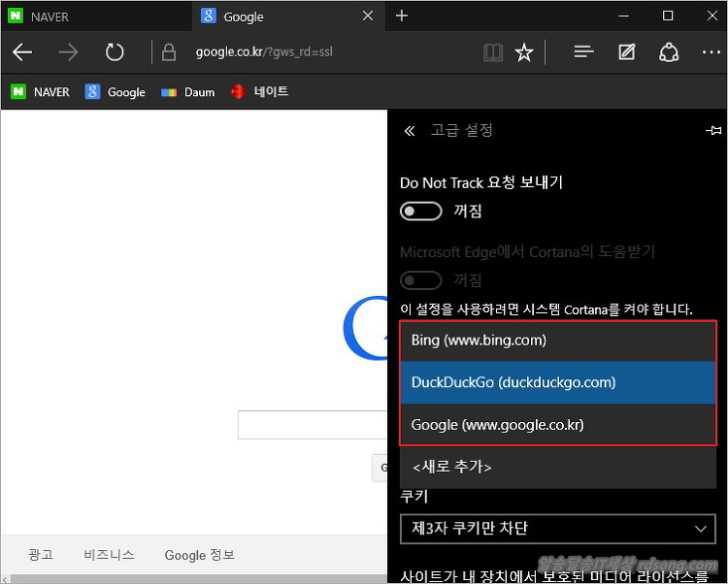Toggle the Do Not Track switch
Screen dimensions: 728x584
(x=421, y=211)
